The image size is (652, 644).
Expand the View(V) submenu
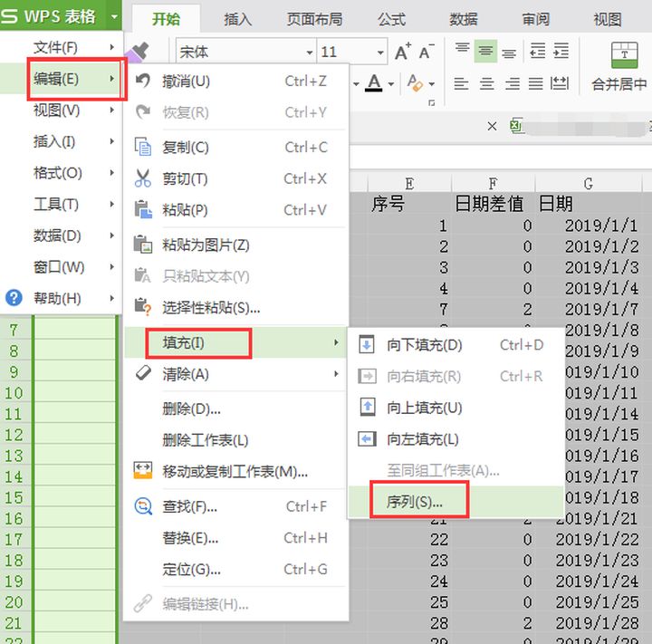click(x=112, y=110)
